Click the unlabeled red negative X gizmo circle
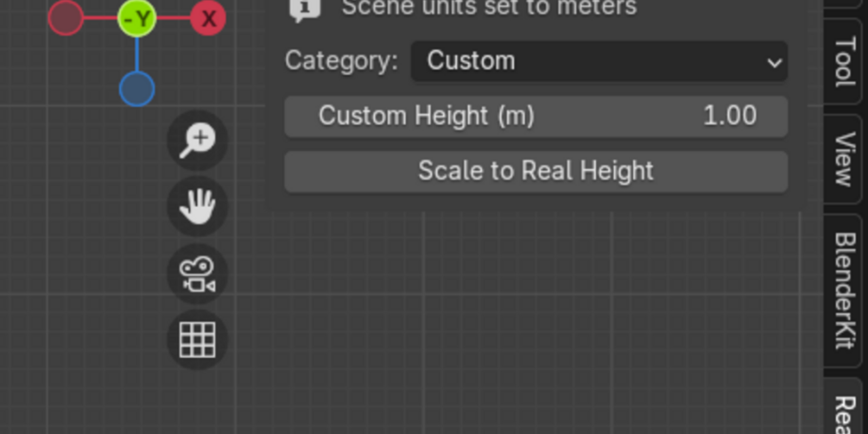Image resolution: width=868 pixels, height=434 pixels. [66, 18]
